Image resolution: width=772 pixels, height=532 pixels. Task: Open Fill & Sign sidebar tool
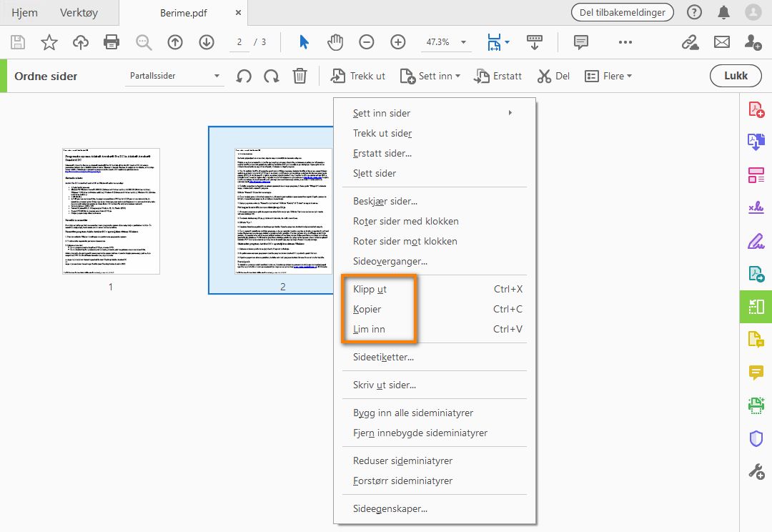click(756, 207)
